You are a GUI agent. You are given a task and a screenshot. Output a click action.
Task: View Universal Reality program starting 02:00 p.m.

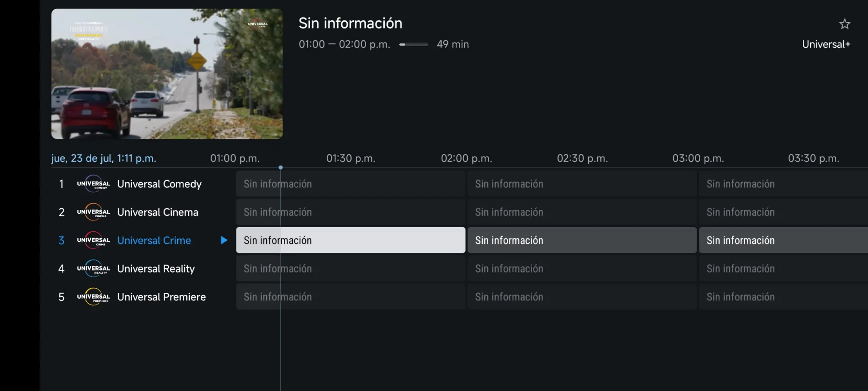click(x=582, y=268)
